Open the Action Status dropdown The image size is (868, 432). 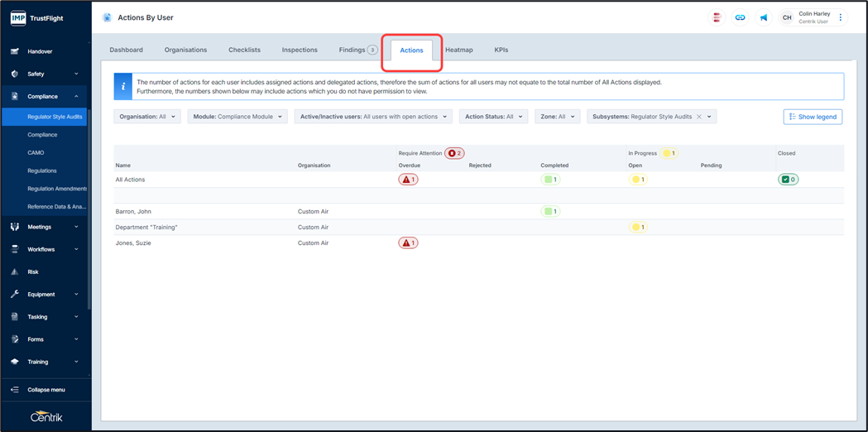click(x=493, y=117)
